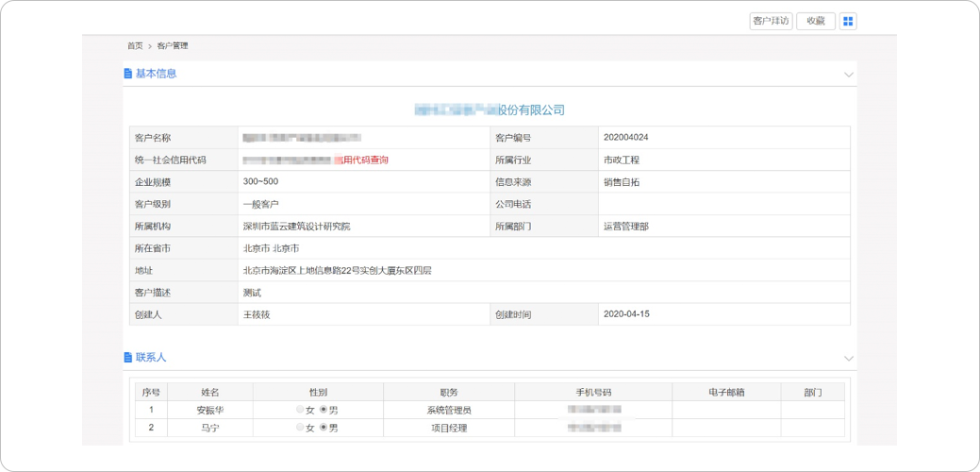Open the red 信用代码查询 link
Image resolution: width=980 pixels, height=472 pixels.
360,160
